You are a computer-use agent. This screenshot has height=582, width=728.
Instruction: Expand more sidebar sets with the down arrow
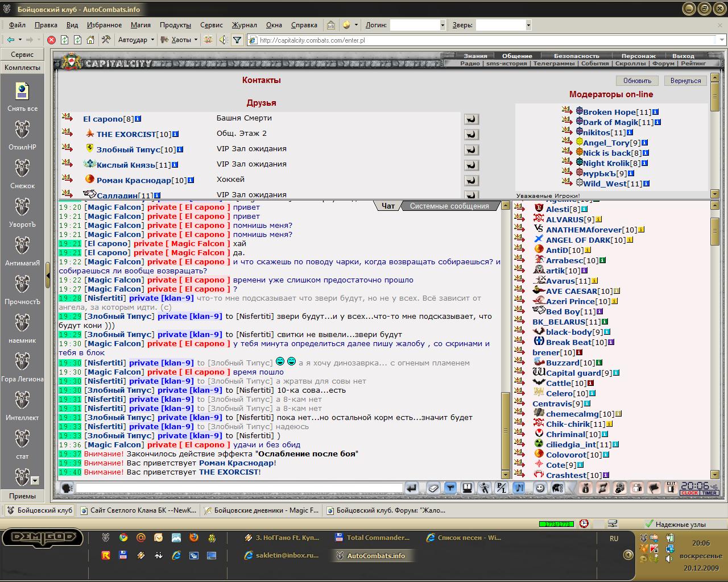pos(35,481)
